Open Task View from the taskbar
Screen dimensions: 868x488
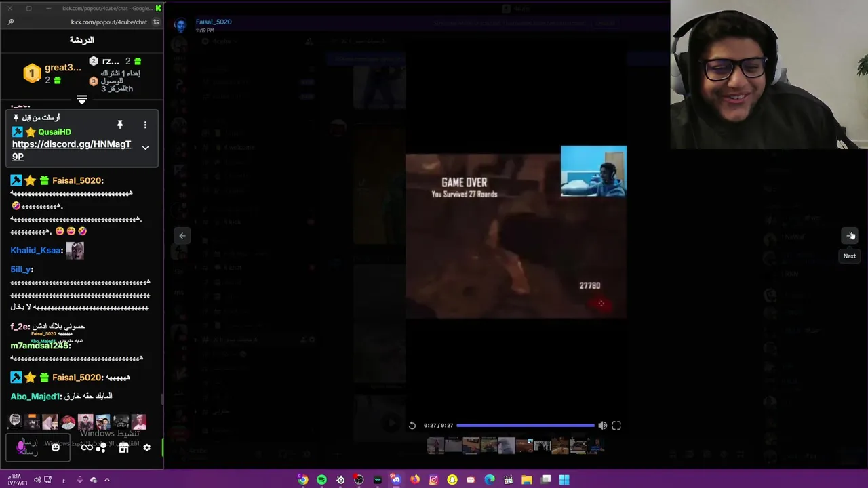[x=546, y=480]
